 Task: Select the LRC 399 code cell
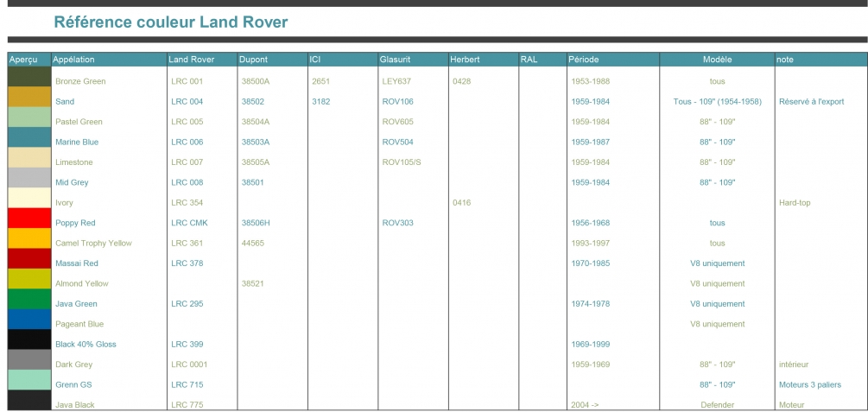pos(187,345)
